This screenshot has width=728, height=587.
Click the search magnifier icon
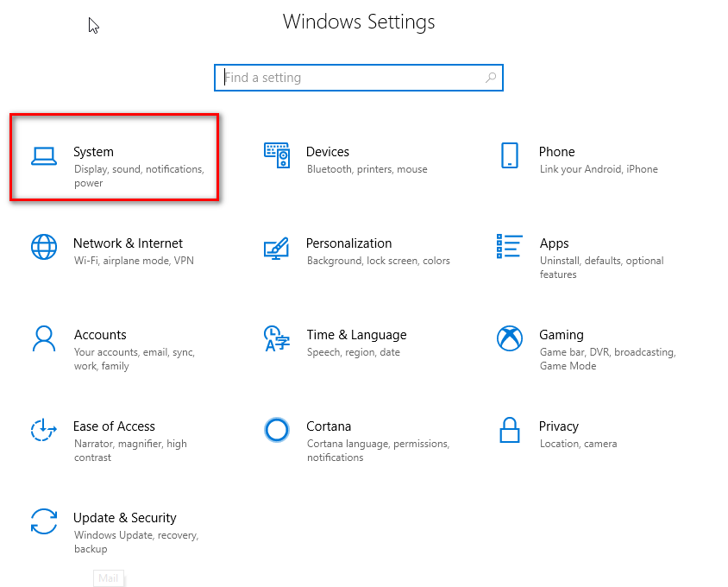pyautogui.click(x=491, y=78)
